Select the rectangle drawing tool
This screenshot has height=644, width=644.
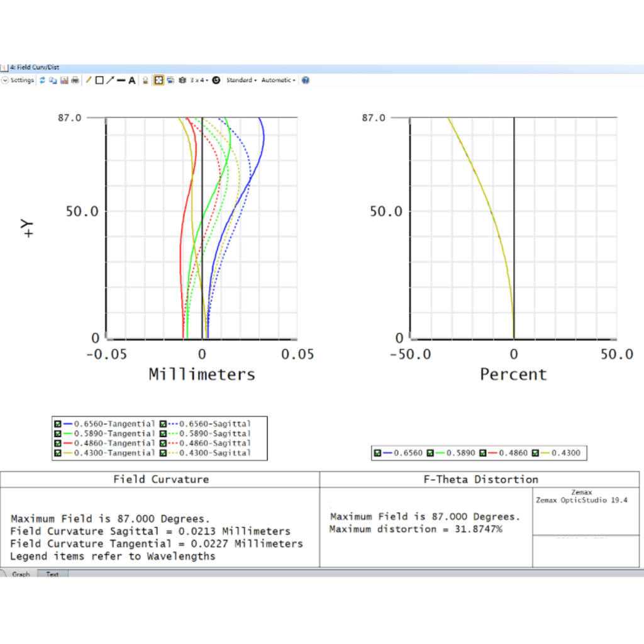[99, 80]
